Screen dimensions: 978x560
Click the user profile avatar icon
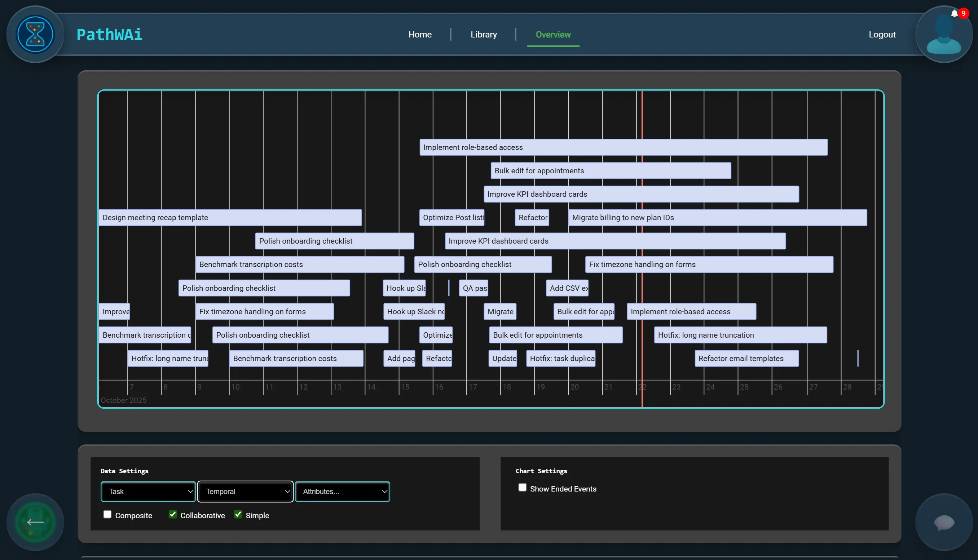(943, 36)
